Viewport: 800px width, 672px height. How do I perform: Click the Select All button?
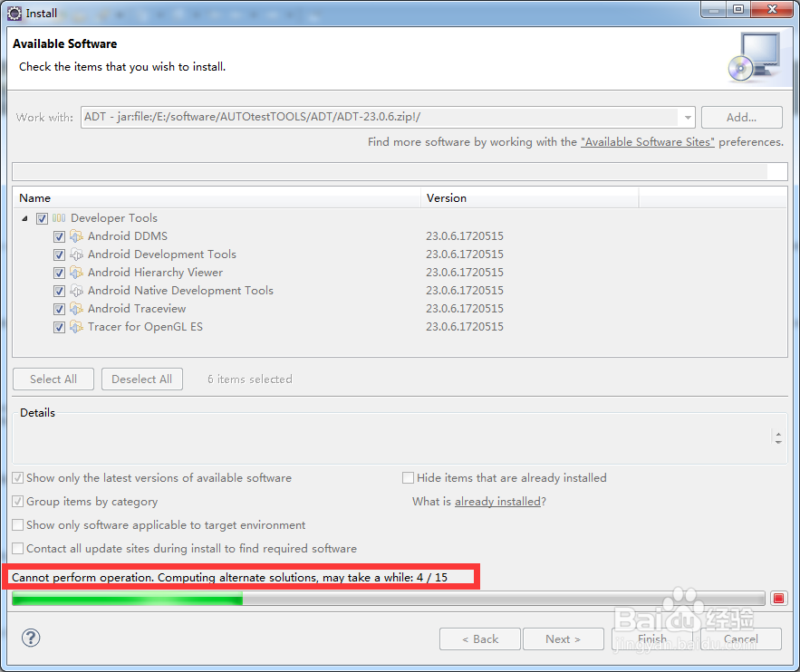[53, 379]
